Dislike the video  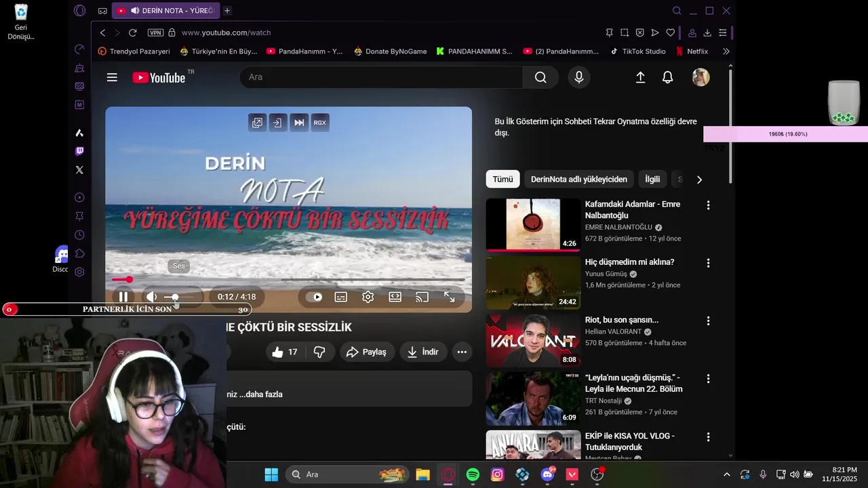point(319,352)
